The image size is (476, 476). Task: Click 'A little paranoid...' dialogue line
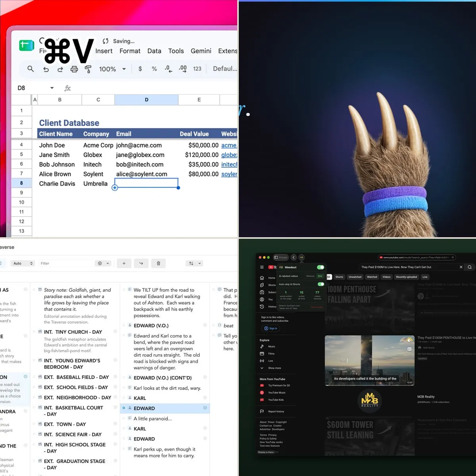click(x=153, y=418)
